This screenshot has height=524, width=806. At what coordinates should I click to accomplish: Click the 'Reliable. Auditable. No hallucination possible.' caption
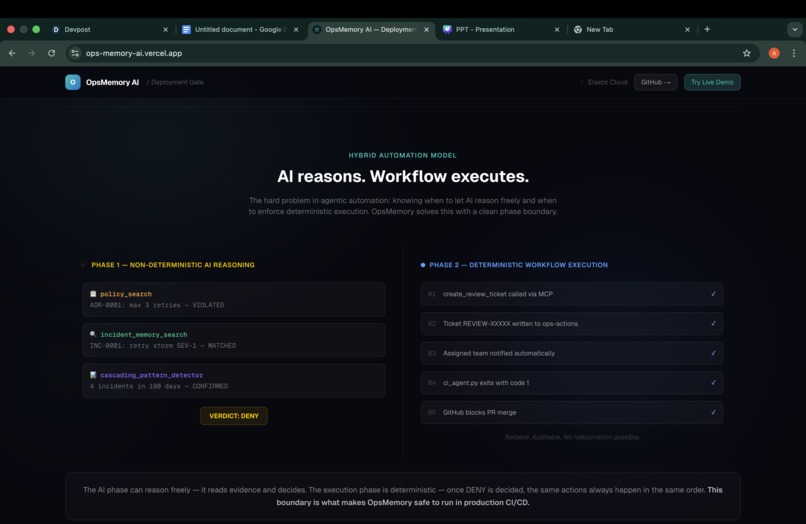(x=572, y=437)
